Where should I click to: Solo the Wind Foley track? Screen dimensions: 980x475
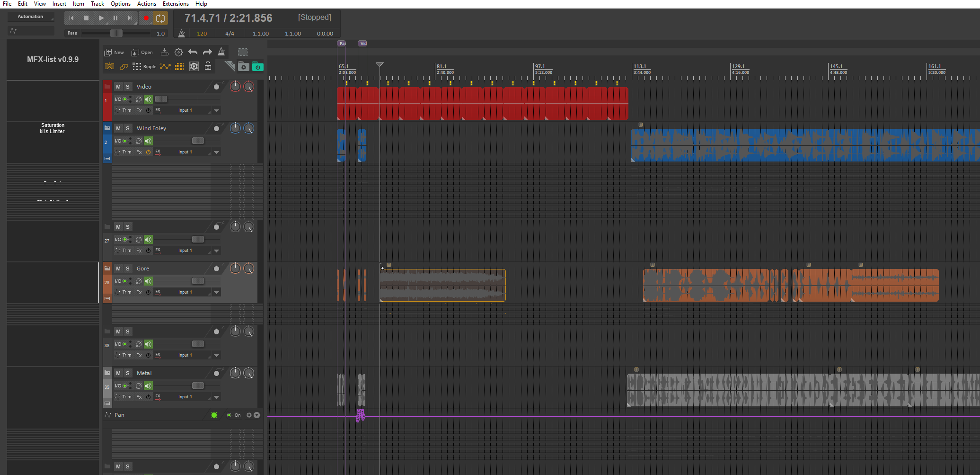(128, 128)
